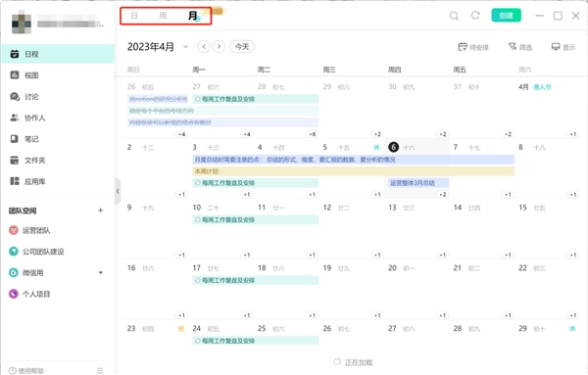Open the 显示 display settings
This screenshot has width=588, height=375.
pyautogui.click(x=563, y=47)
